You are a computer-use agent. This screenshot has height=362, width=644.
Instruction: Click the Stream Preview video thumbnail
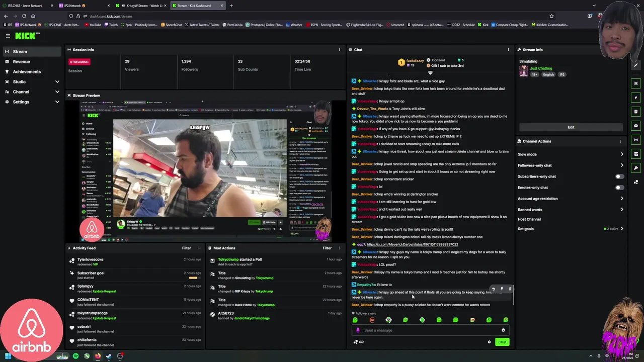tap(205, 171)
